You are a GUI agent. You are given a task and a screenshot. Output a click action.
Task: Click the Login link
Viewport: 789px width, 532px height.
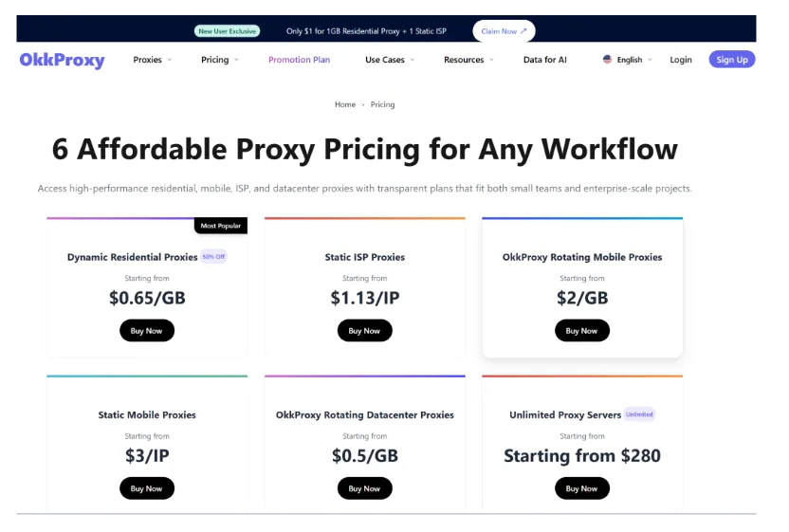[x=680, y=60]
